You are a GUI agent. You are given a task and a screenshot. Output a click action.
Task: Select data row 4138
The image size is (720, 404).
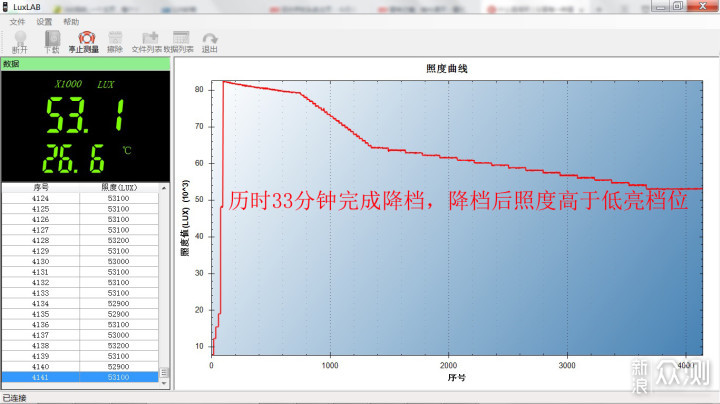pos(80,346)
